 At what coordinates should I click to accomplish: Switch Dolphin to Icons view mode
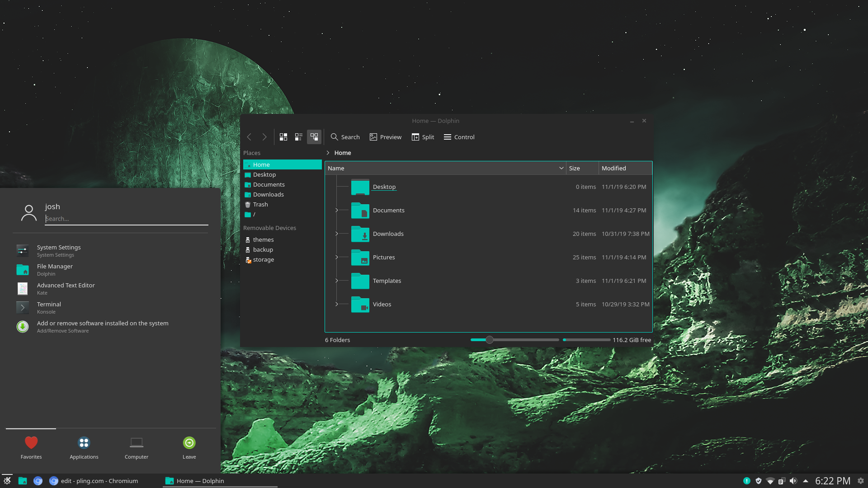coord(283,137)
